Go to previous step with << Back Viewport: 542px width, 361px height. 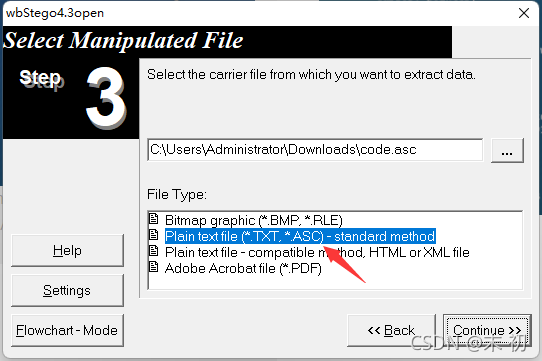391,330
